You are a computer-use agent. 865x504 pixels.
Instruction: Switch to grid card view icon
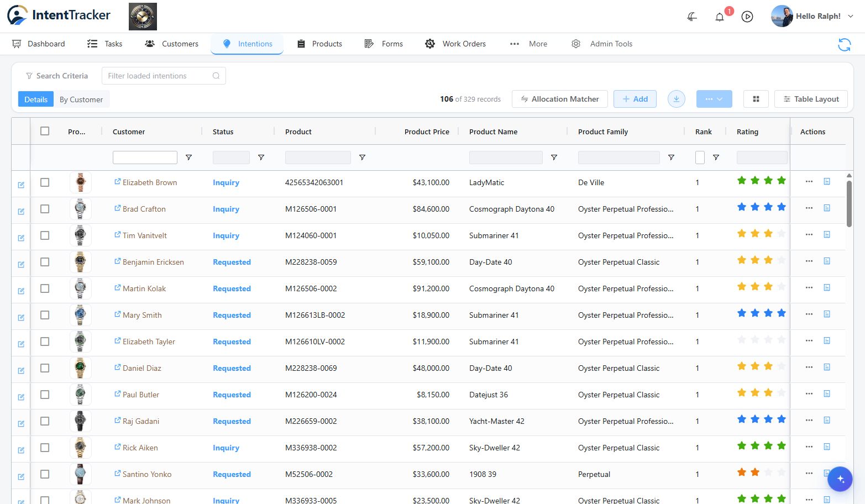(x=756, y=99)
